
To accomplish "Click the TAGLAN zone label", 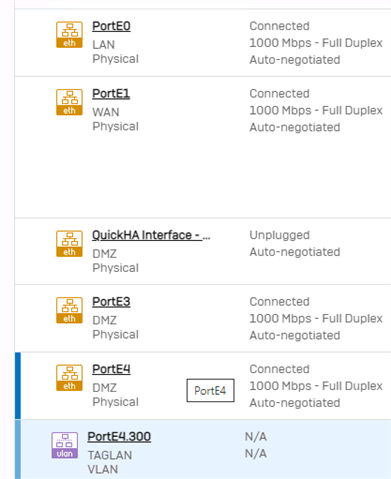I will (110, 455).
